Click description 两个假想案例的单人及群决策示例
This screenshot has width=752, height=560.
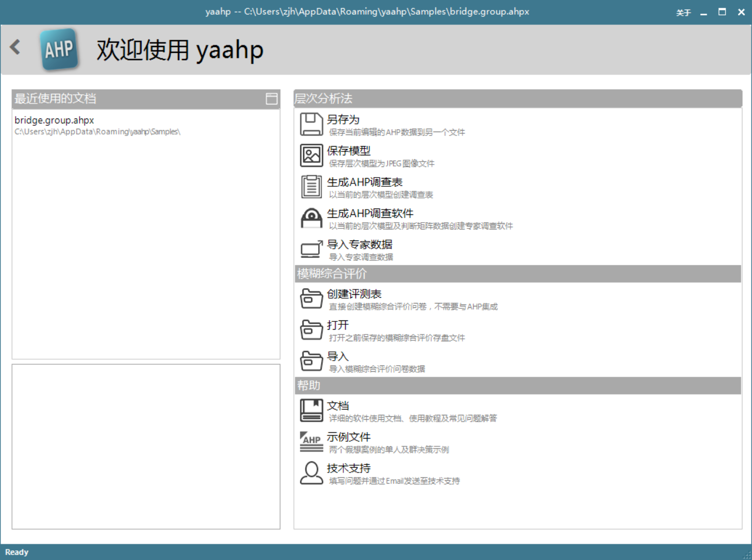coord(389,450)
